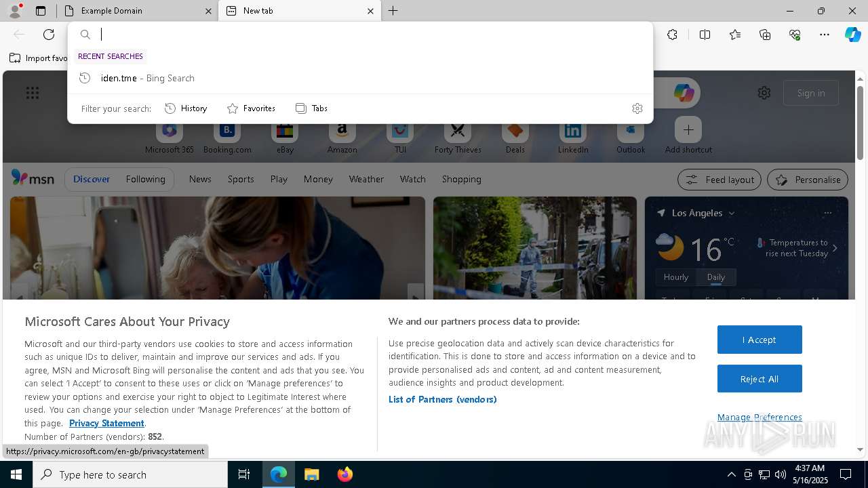Open the Play menu item
Image resolution: width=868 pixels, height=488 pixels.
click(279, 179)
